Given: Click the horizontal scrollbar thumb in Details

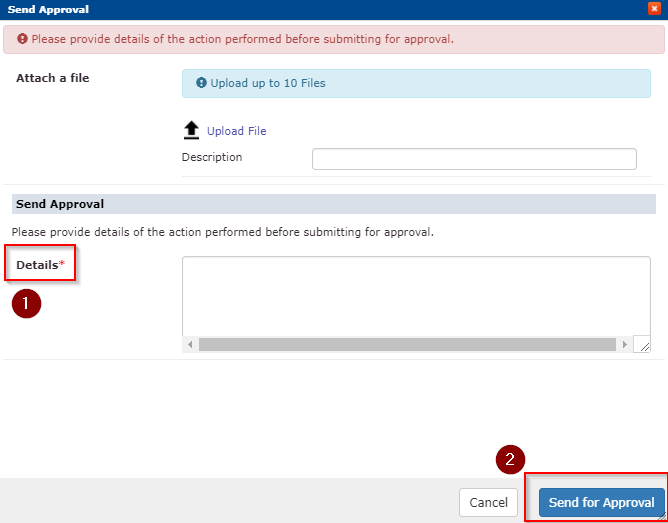Looking at the screenshot, I should coord(407,344).
